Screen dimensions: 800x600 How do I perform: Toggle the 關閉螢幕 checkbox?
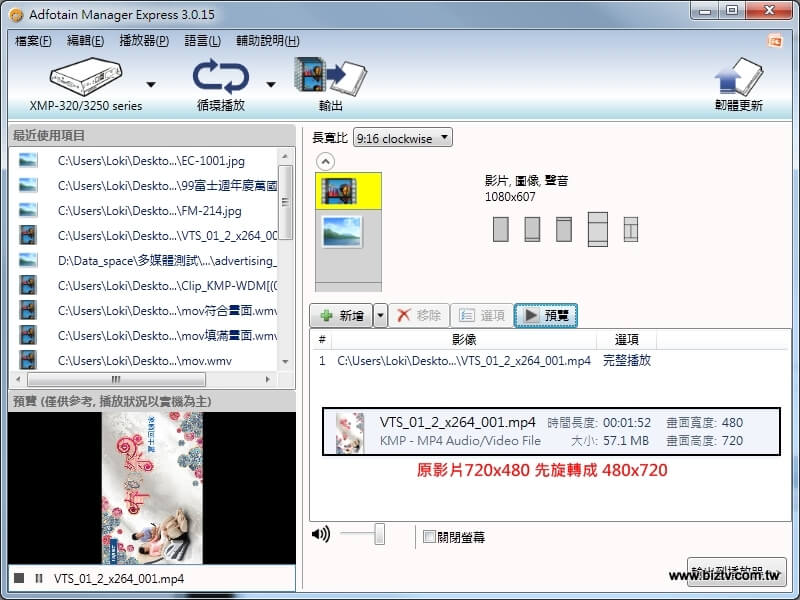(429, 536)
